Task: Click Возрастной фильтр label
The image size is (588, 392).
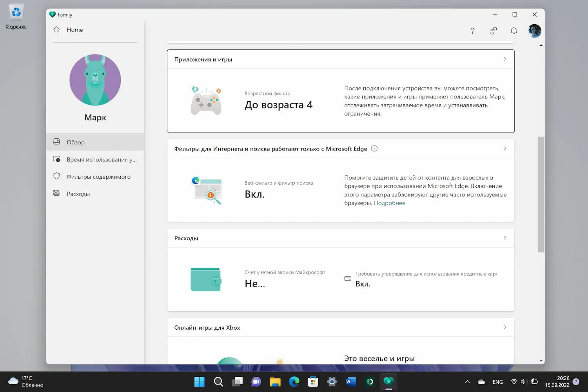Action: pyautogui.click(x=267, y=94)
